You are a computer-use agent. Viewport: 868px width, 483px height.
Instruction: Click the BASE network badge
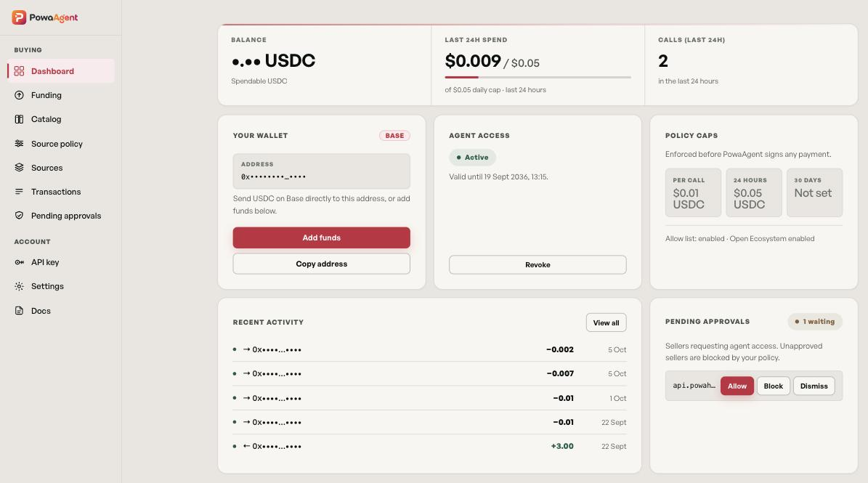(394, 136)
